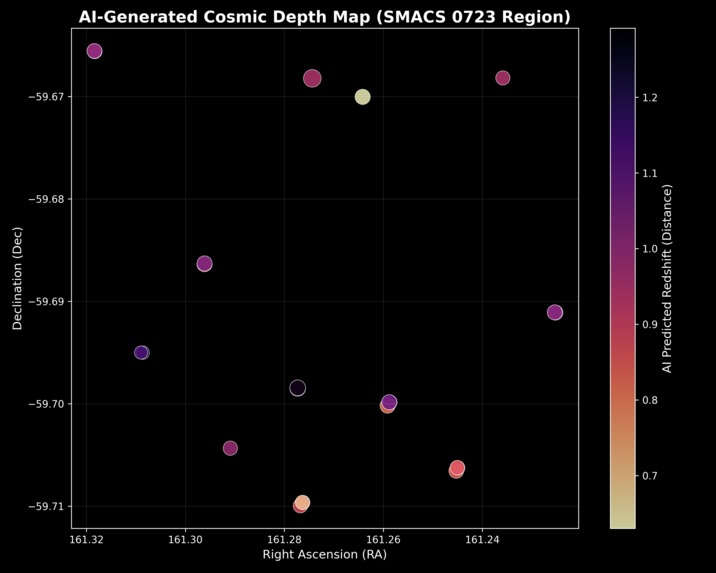
Task: Click the 1.0 tick on the redshift colorbar
Action: click(x=648, y=249)
